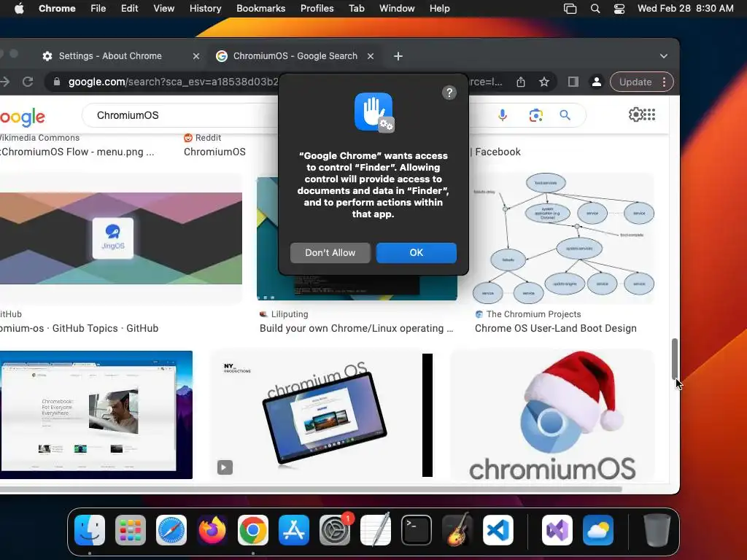View site information lock icon
This screenshot has width=747, height=560.
[57, 82]
